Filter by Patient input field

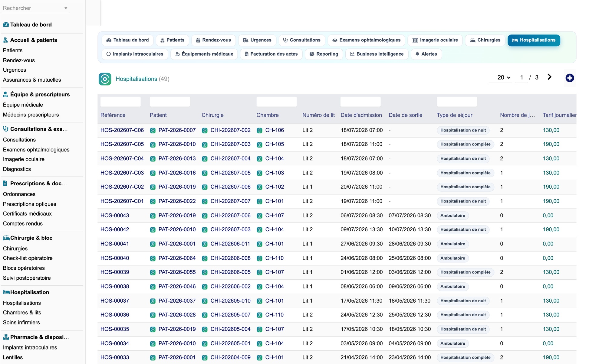[x=170, y=102]
